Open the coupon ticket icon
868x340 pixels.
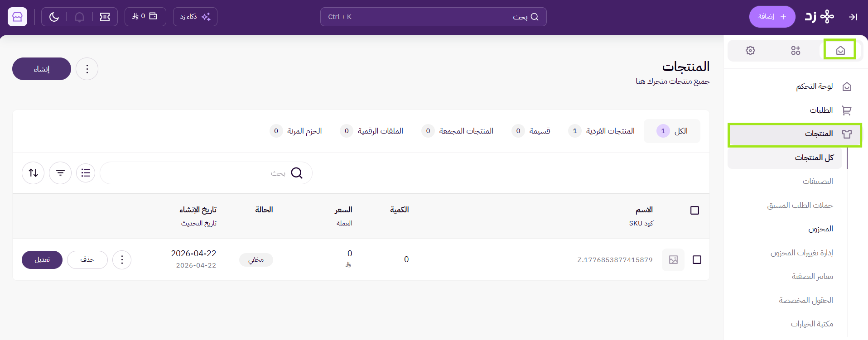(x=105, y=17)
